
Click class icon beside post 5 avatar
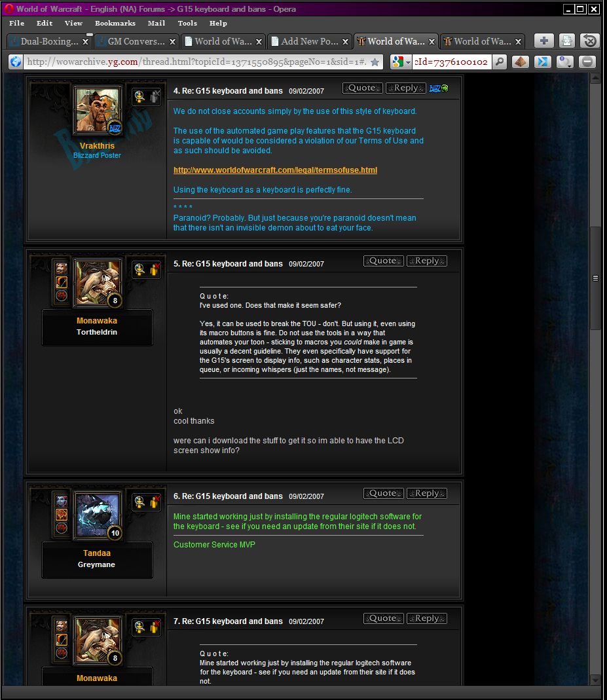62,282
